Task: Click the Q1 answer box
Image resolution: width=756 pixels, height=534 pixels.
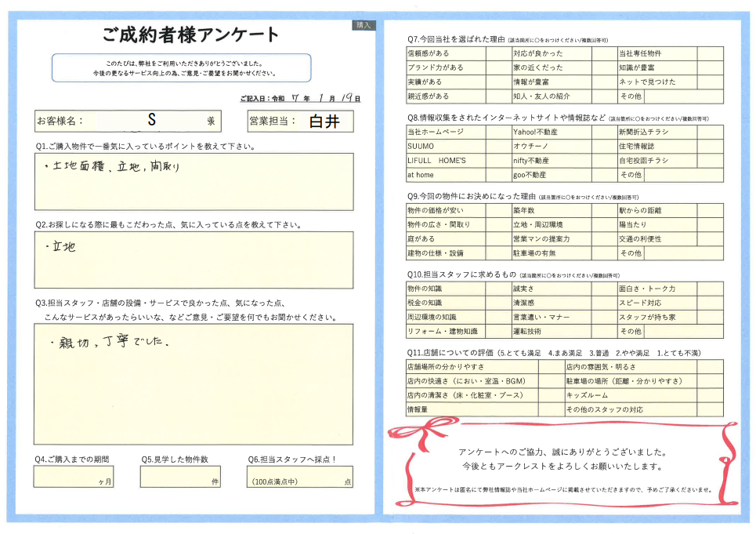Action: pyautogui.click(x=193, y=181)
